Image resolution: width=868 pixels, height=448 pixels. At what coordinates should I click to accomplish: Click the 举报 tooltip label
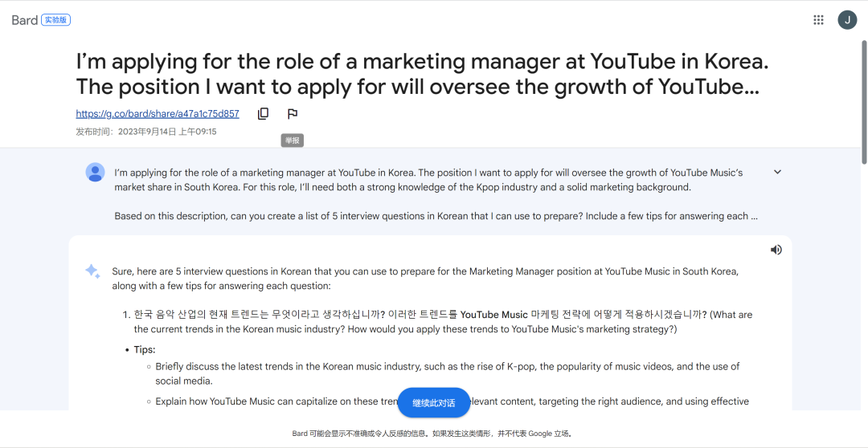[x=293, y=141]
